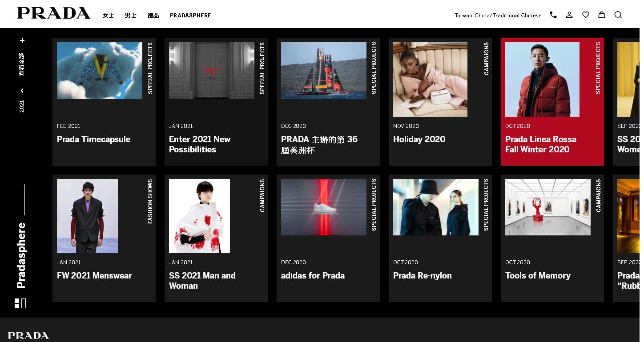Click the SS 2021 red floral coat image
644x342 pixels.
(199, 216)
